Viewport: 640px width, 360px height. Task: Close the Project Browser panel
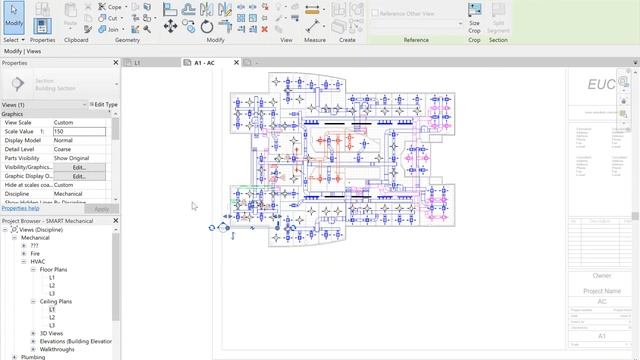[x=116, y=220]
